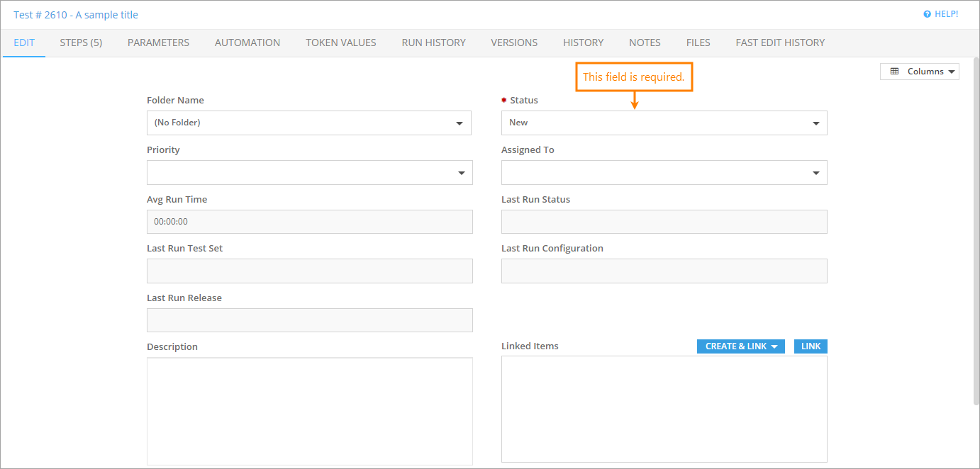The image size is (980, 469).
Task: View the NOTES tab
Action: (x=645, y=43)
